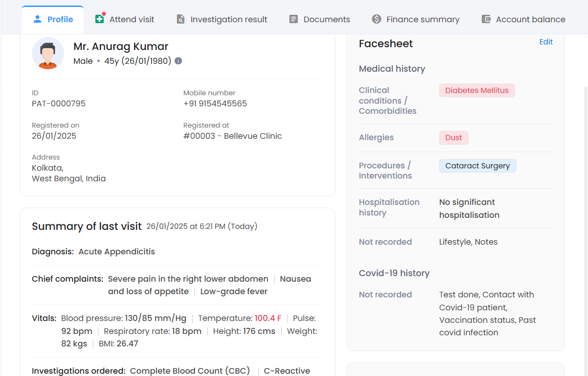Click the Investigation result file icon
The height and width of the screenshot is (376, 588).
[x=181, y=19]
